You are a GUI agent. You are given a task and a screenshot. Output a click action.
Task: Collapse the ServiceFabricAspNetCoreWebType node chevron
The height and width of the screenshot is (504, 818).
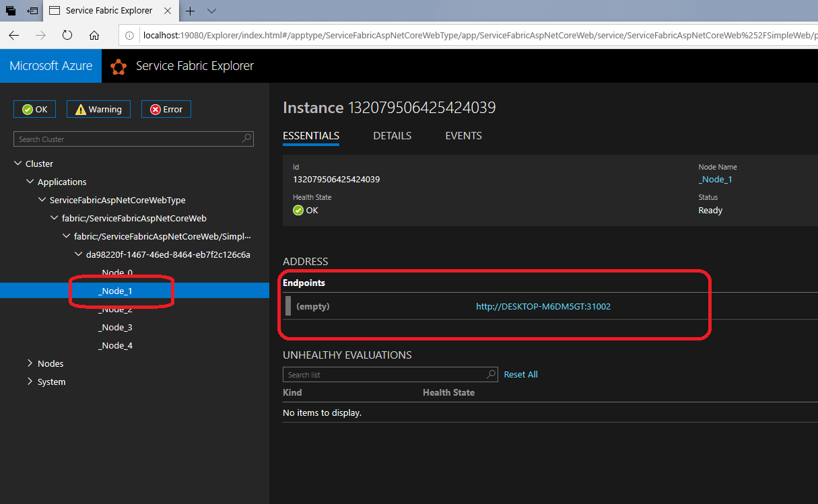pyautogui.click(x=42, y=200)
